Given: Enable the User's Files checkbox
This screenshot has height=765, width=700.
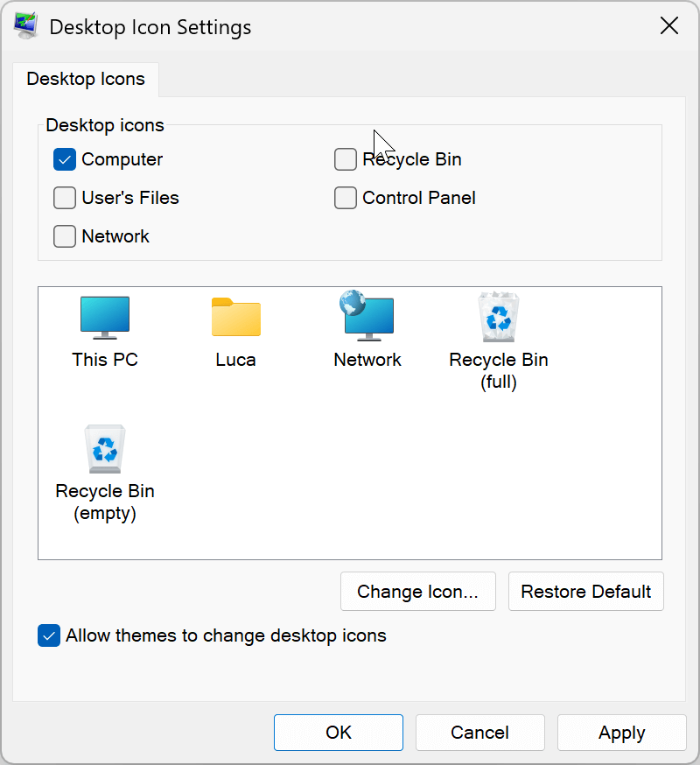Looking at the screenshot, I should coord(64,198).
